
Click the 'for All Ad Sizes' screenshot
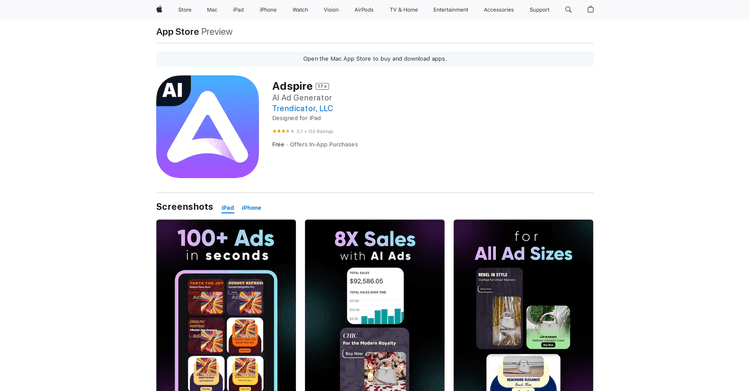pos(523,305)
